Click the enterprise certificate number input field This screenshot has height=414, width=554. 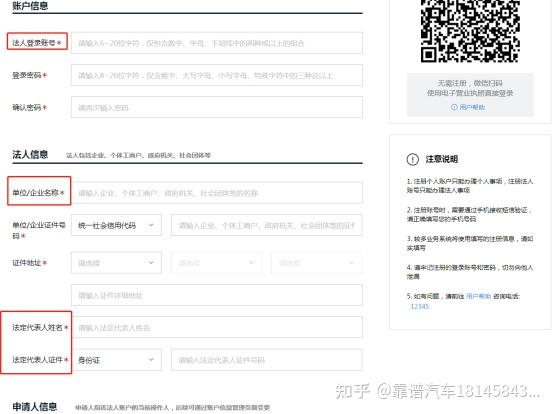click(x=267, y=225)
